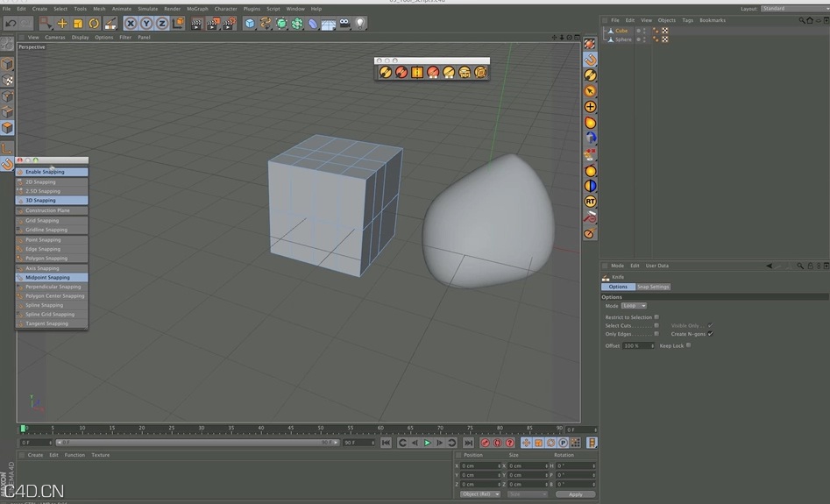This screenshot has width=830, height=504.
Task: Go to start of animation
Action: tap(386, 443)
